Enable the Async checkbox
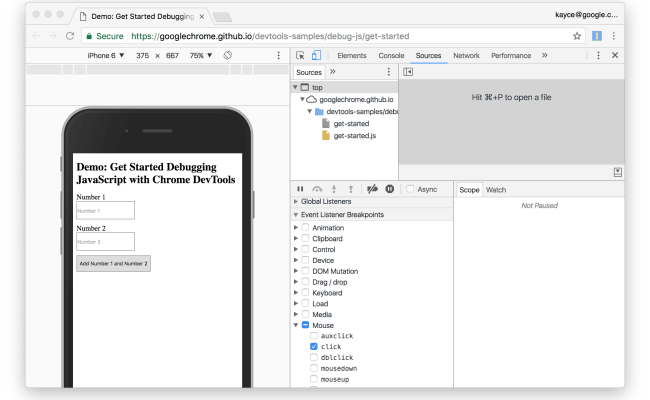Viewport: 650px width, 400px height. [x=410, y=189]
